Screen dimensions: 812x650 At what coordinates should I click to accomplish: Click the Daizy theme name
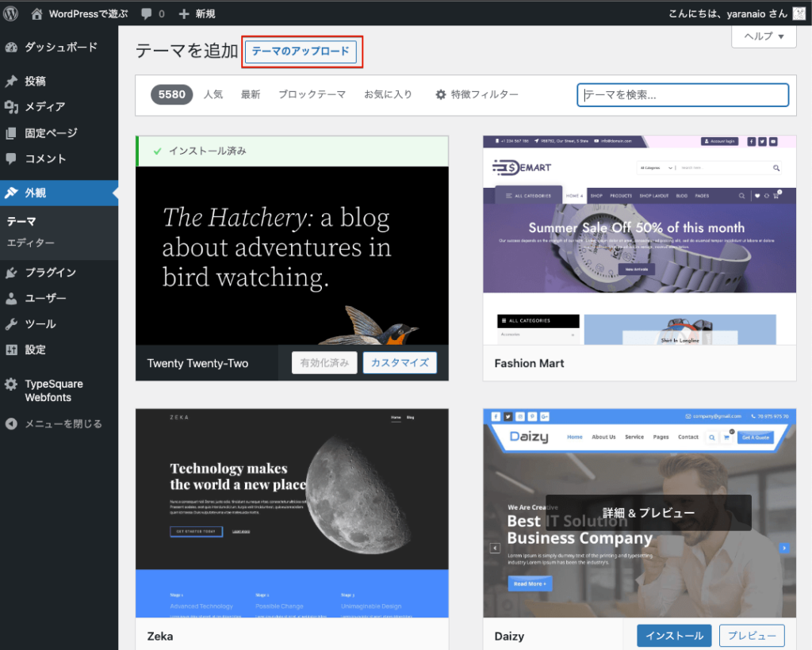click(510, 636)
